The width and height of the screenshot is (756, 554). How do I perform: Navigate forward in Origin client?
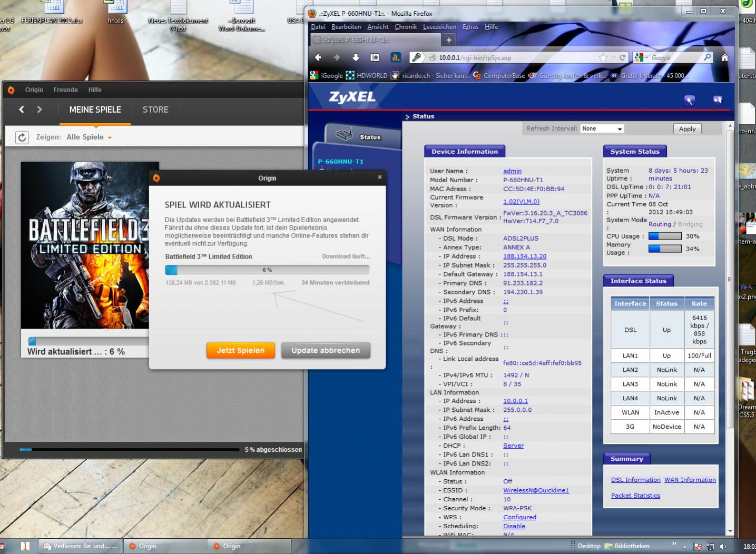pyautogui.click(x=40, y=110)
